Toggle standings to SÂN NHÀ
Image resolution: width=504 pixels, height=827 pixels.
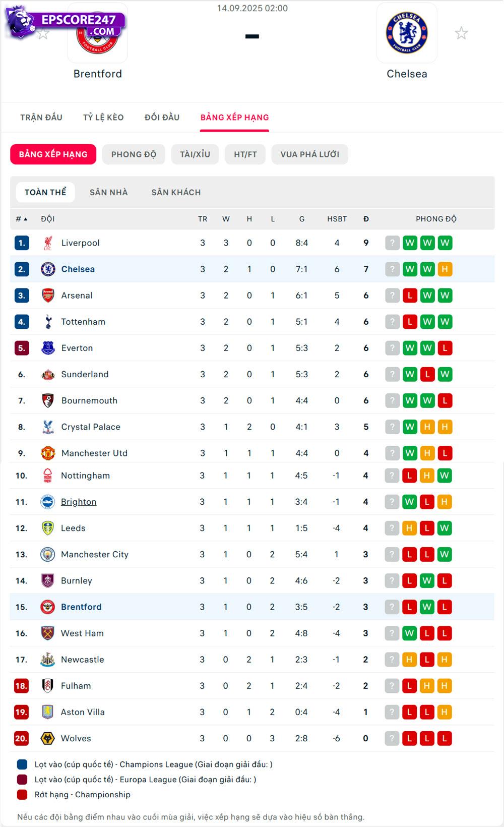point(108,193)
